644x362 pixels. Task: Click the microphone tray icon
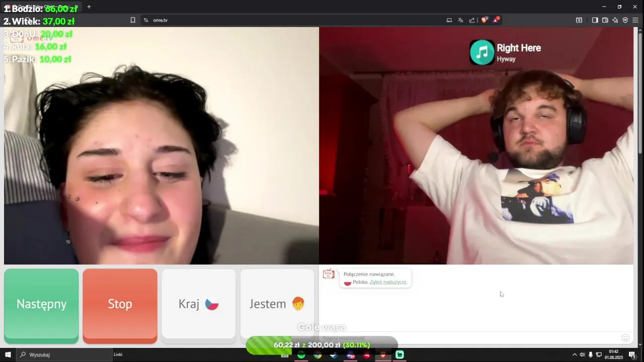point(591,355)
